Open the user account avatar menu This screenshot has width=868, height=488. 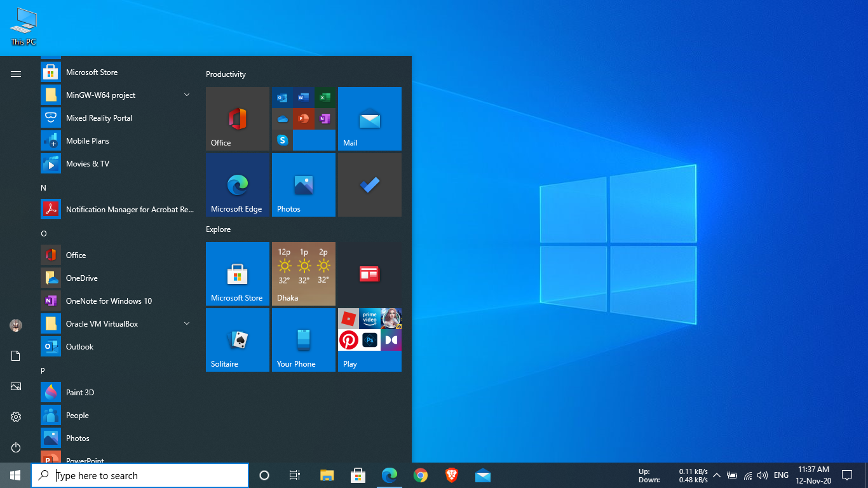pyautogui.click(x=16, y=325)
